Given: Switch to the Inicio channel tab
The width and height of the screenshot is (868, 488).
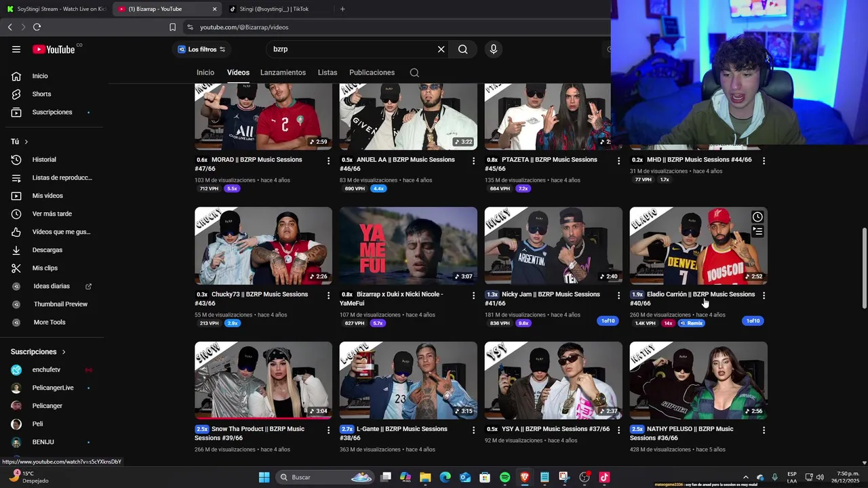Looking at the screenshot, I should 205,73.
